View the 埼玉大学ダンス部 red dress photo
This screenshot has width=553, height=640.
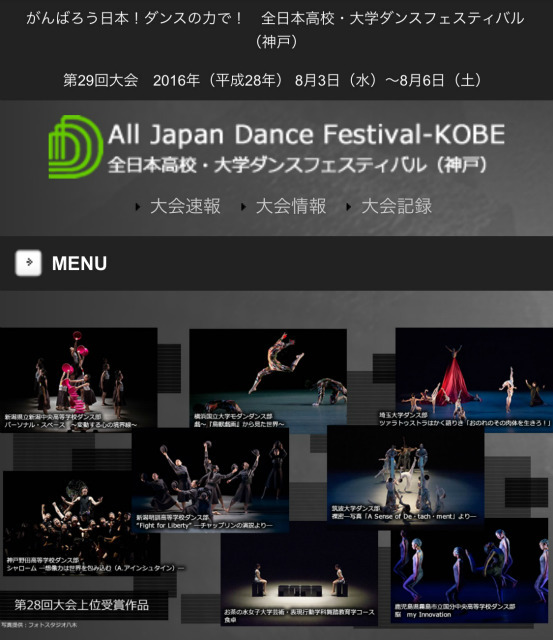[x=474, y=378]
